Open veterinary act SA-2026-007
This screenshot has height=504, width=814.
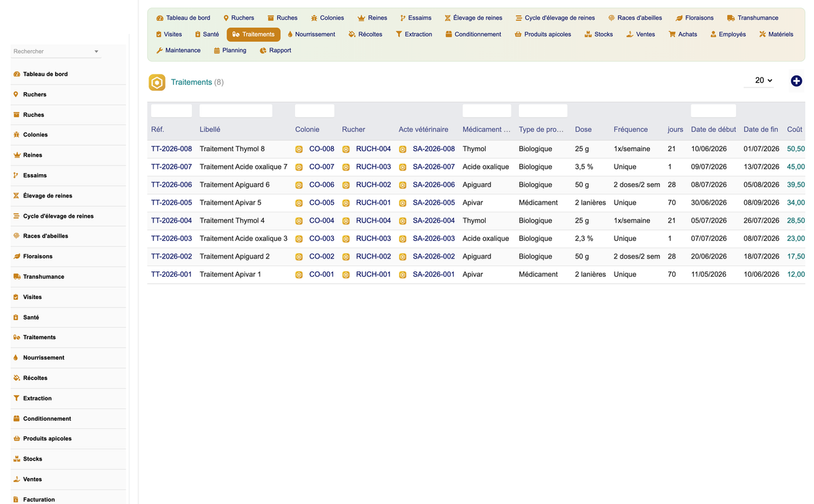click(x=433, y=167)
